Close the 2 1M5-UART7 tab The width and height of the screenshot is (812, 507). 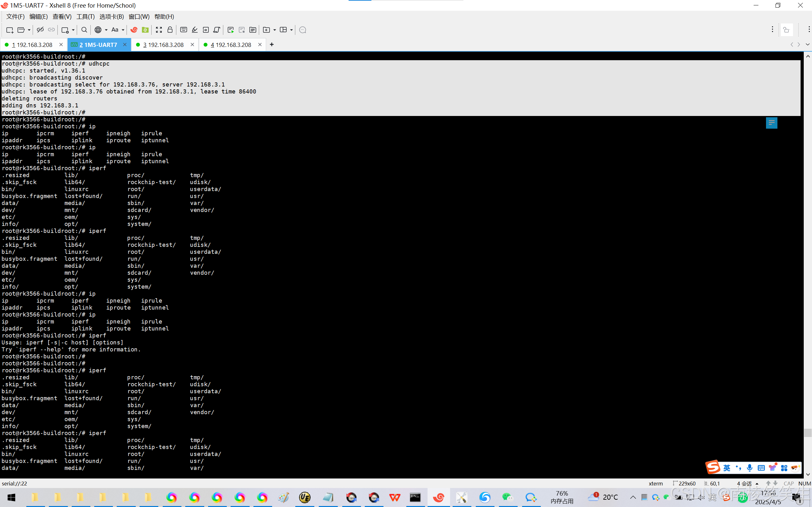125,45
